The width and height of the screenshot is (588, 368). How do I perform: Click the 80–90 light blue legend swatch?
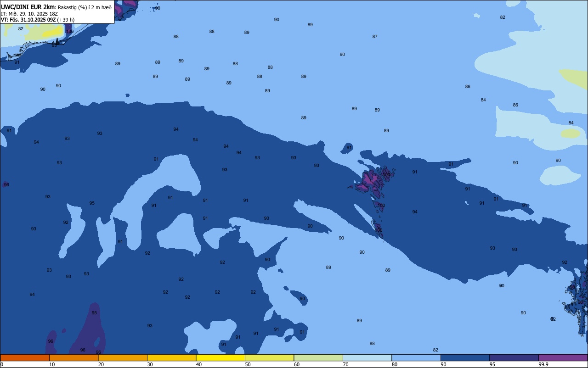[x=416, y=357]
